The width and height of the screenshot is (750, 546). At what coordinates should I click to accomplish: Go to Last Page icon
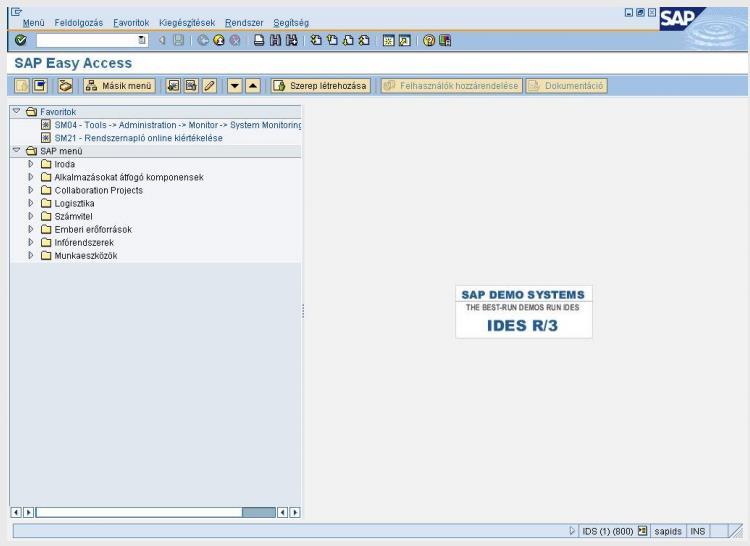pos(364,41)
